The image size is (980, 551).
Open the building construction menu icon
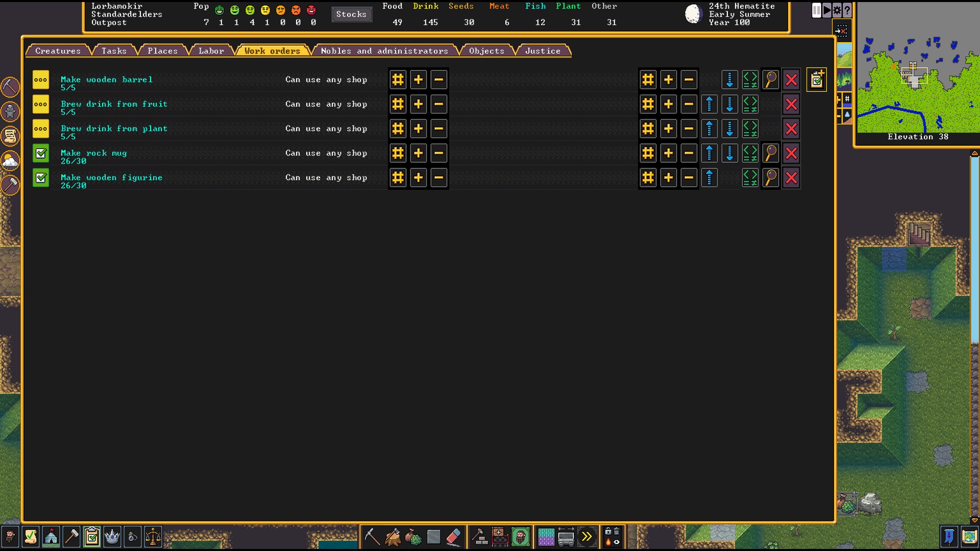(x=479, y=537)
